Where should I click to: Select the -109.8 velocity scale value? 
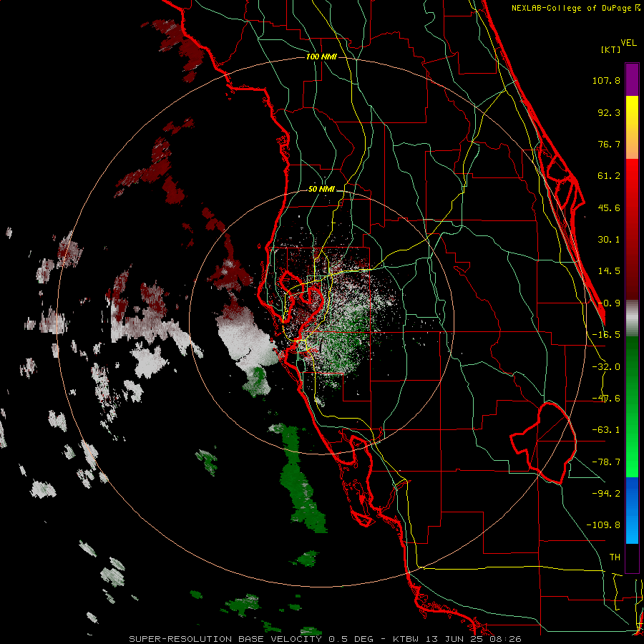click(603, 525)
